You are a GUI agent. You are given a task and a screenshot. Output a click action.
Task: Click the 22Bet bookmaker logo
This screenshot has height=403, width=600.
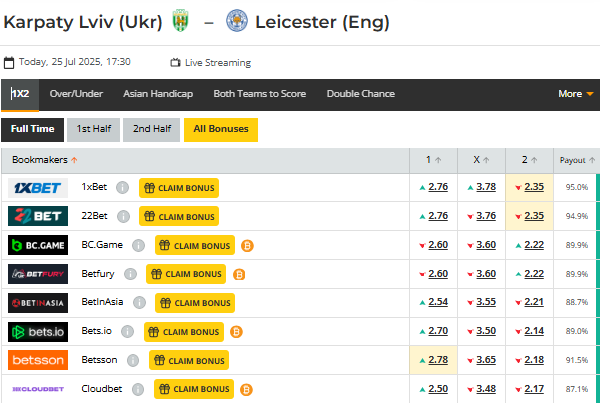pyautogui.click(x=38, y=216)
